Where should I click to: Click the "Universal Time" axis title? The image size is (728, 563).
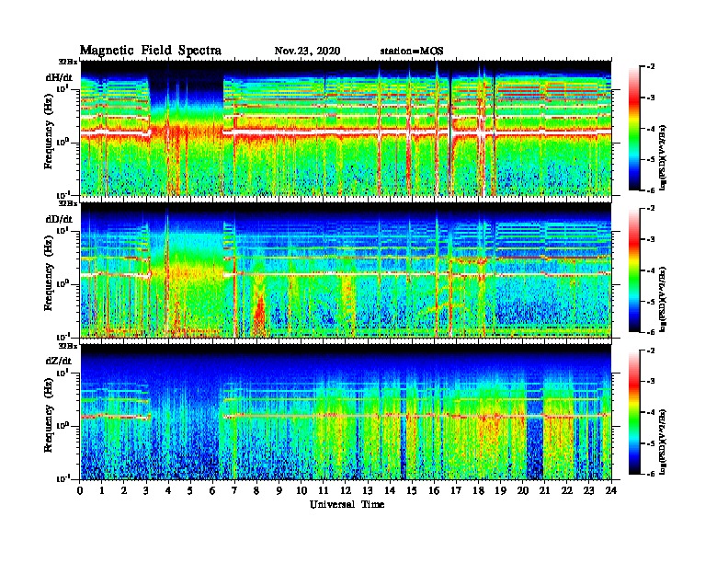(347, 504)
